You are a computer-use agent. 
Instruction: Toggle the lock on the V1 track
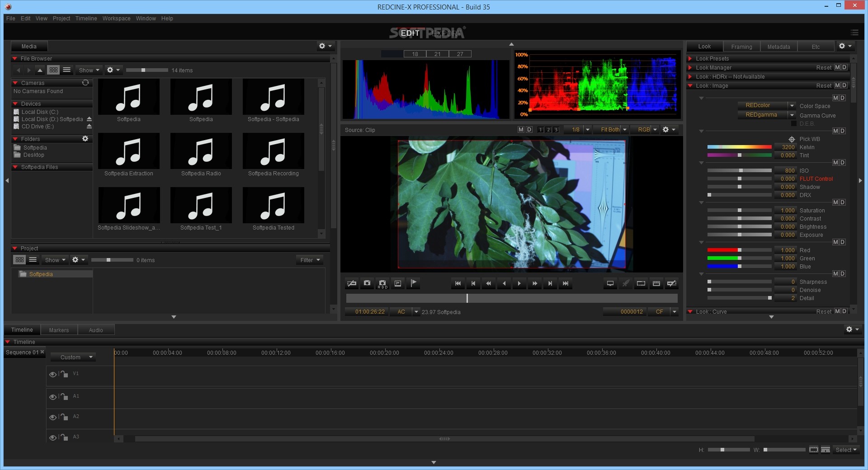(x=64, y=374)
